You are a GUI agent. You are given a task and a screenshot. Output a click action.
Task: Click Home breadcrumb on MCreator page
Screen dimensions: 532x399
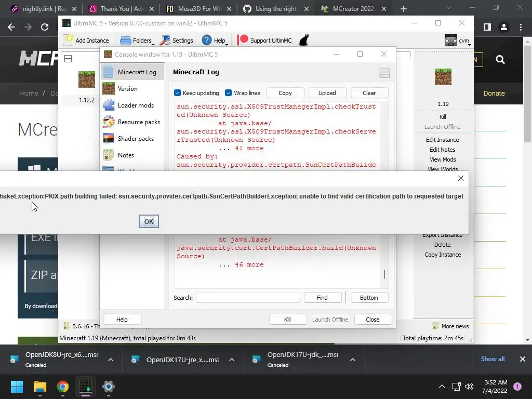click(29, 94)
